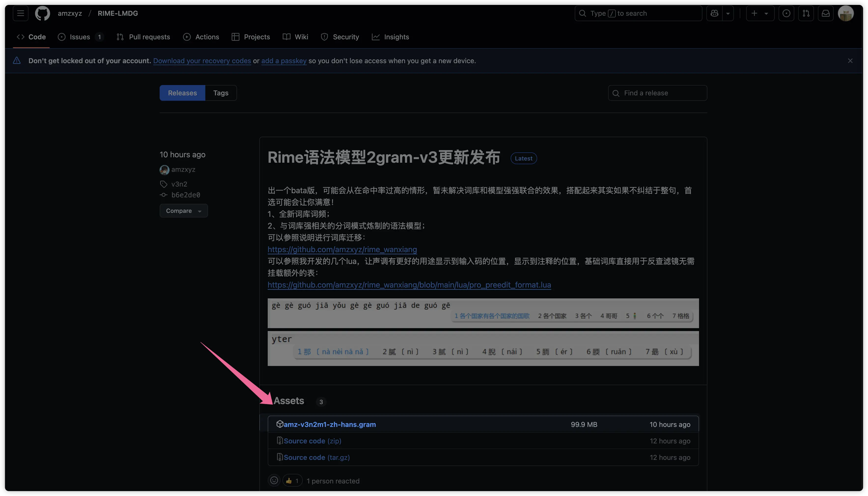Switch to the Tags tab
This screenshot has height=496, width=868.
tap(221, 92)
